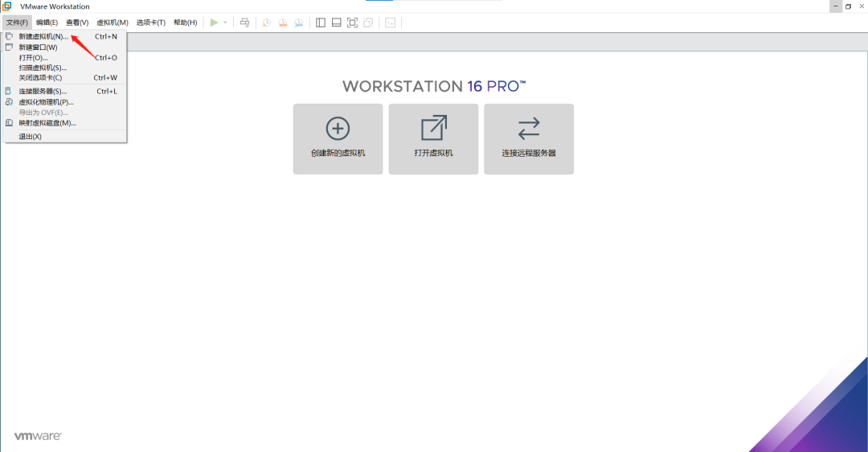Click Ctrl+N shortcut text in menu
This screenshot has width=868, height=452.
[x=106, y=36]
